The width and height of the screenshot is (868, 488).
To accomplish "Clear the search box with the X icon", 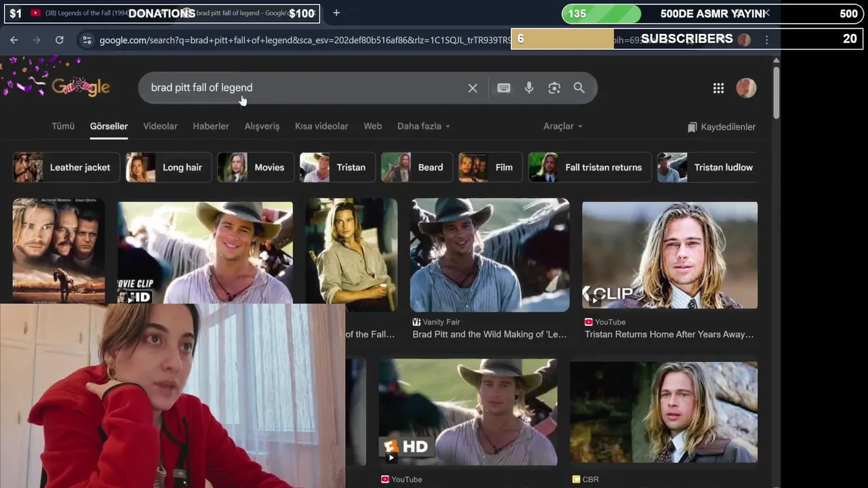I will coord(473,88).
